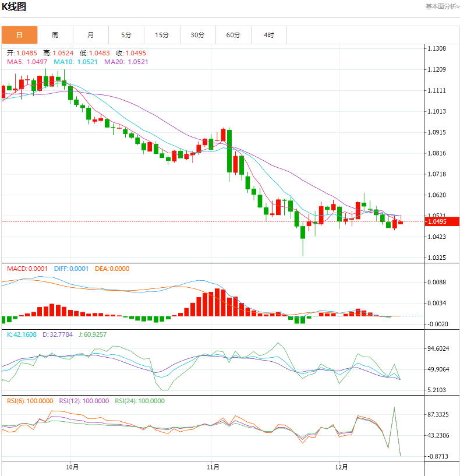This screenshot has width=460, height=476.
Task: Click the MA20: 1.0521 value
Action: [126, 62]
